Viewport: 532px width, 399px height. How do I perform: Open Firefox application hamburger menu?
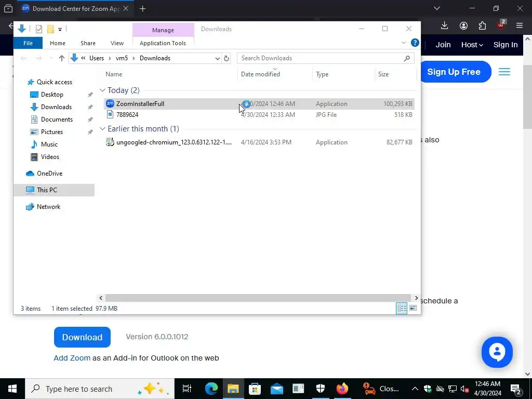click(519, 25)
